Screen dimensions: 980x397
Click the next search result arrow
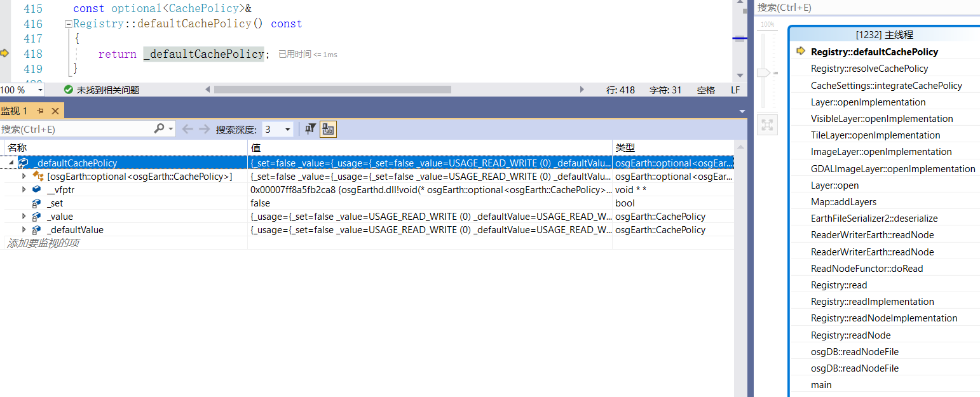click(204, 129)
